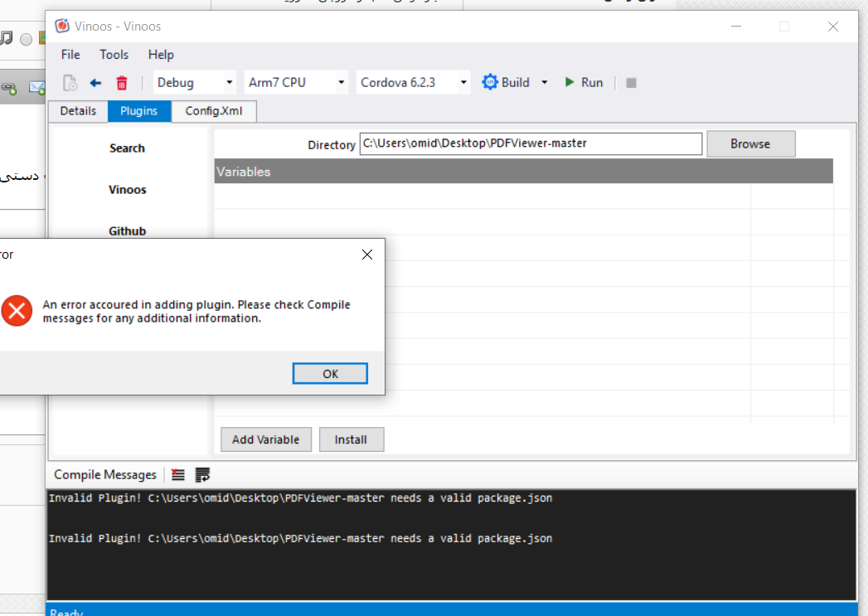Switch to the Details tab
868x616 pixels.
78,111
